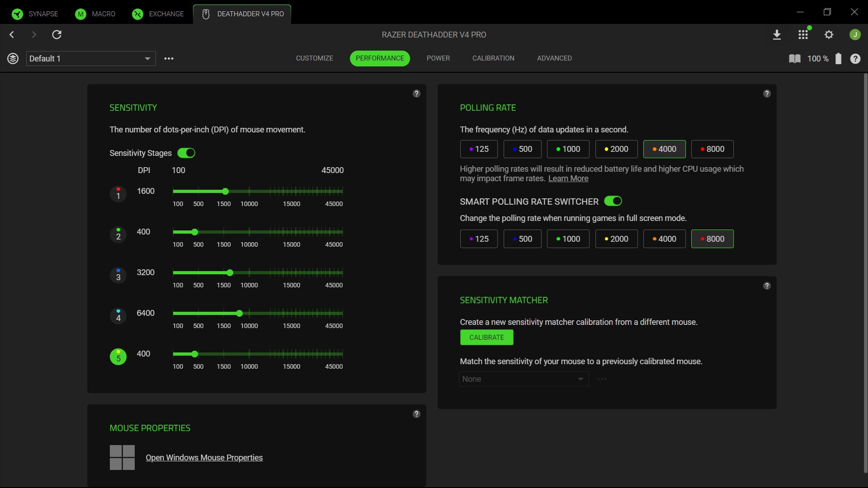
Task: Click the stage 3 DPI value 3200
Action: pos(146,272)
